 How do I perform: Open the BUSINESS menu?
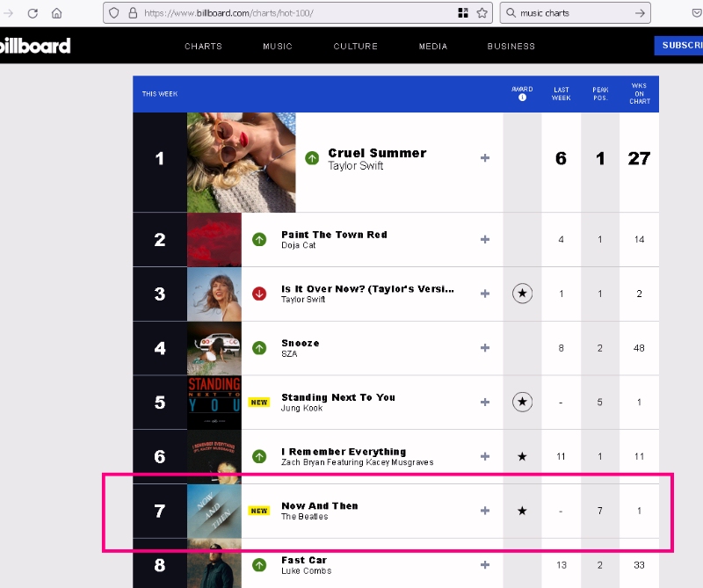pyautogui.click(x=511, y=47)
